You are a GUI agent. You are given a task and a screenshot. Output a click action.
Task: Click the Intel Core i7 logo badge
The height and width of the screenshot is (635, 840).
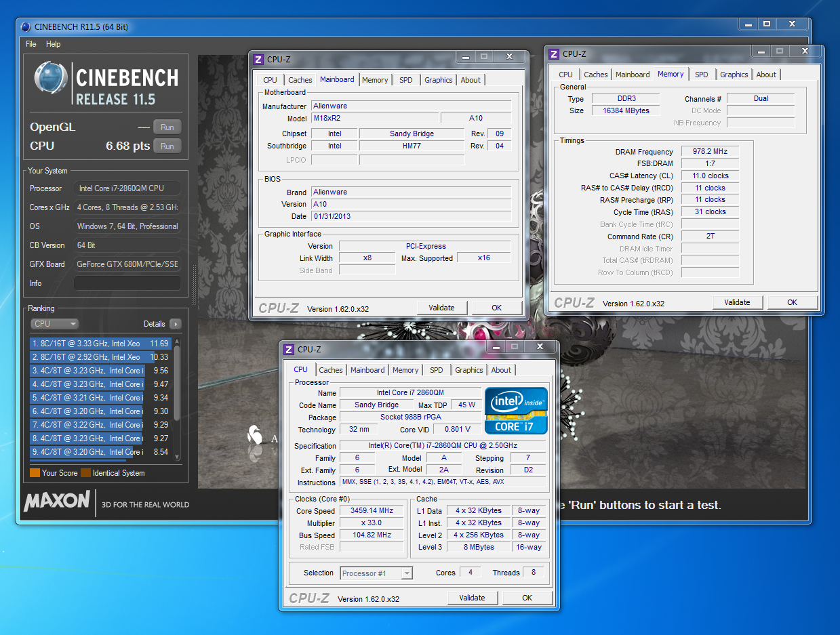pyautogui.click(x=516, y=410)
